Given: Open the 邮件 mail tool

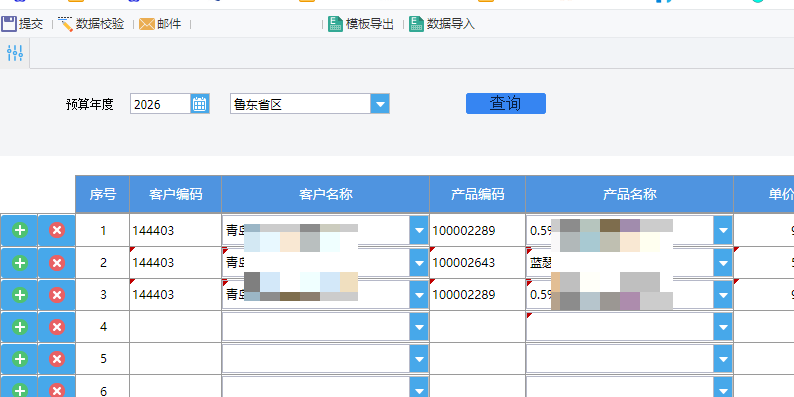Looking at the screenshot, I should coord(161,24).
